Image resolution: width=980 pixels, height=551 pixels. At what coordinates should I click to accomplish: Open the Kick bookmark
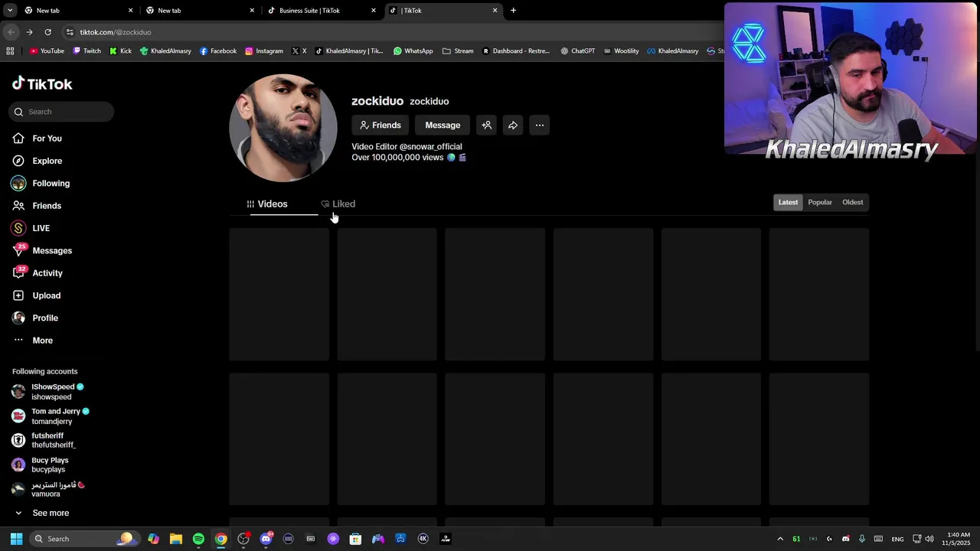pyautogui.click(x=120, y=51)
